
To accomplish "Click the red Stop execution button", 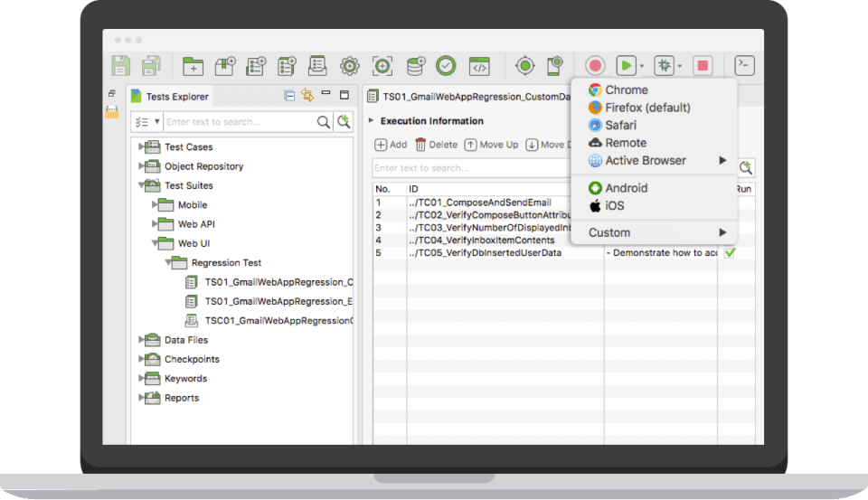I will 703,66.
